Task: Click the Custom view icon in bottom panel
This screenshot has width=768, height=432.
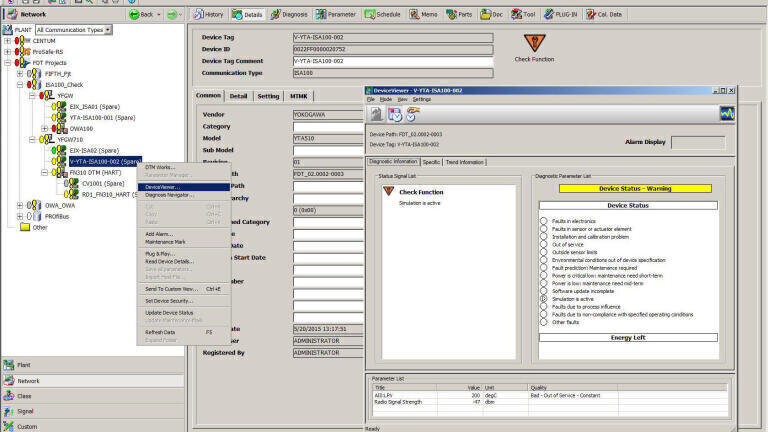Action: [8, 427]
